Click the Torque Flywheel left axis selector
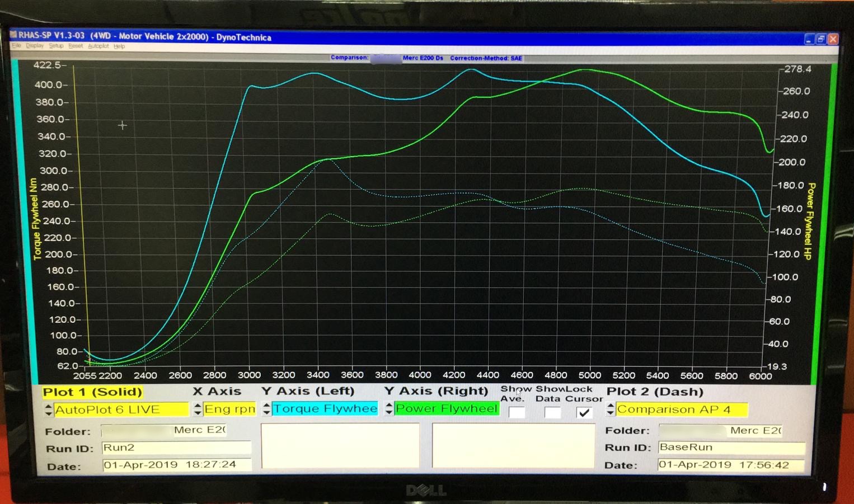 tap(325, 408)
